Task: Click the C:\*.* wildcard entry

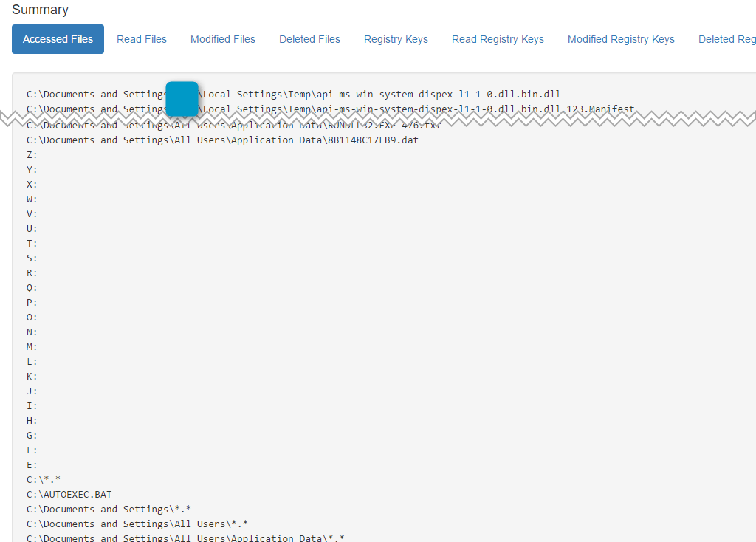Action: [x=44, y=479]
